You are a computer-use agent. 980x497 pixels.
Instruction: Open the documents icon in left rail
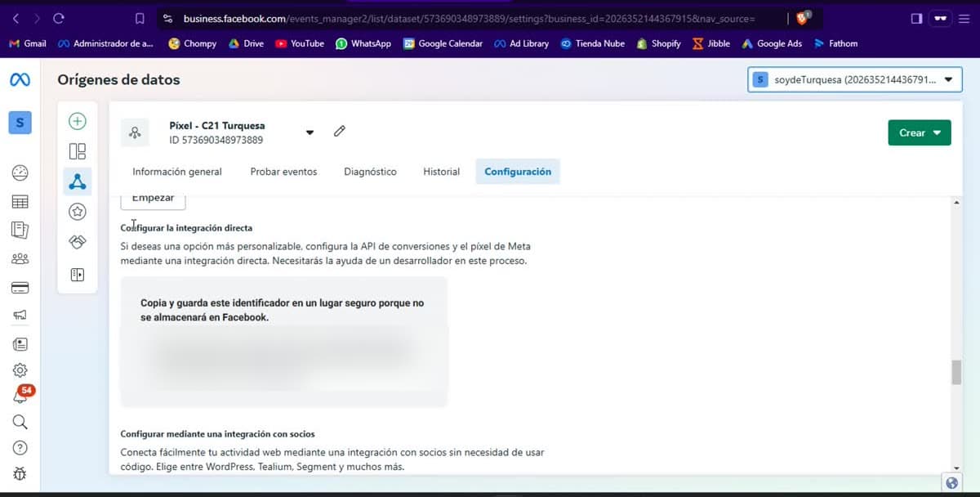coord(20,230)
